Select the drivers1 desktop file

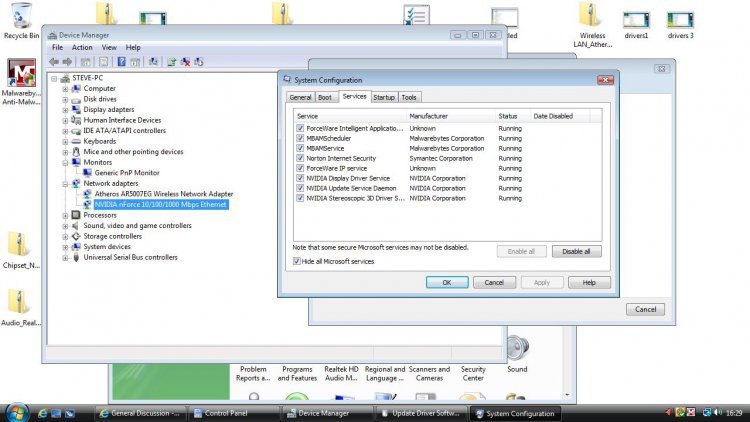point(636,25)
